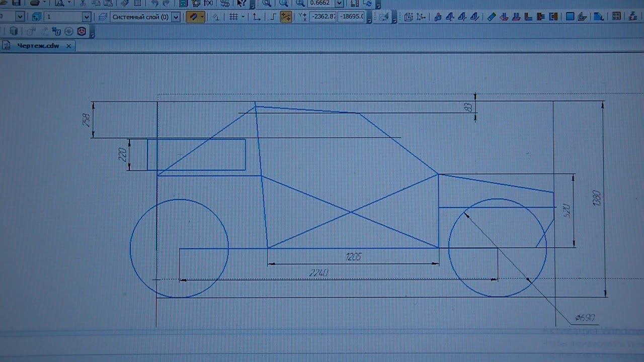Click the red hexagon icon
644x362 pixels.
(82, 31)
